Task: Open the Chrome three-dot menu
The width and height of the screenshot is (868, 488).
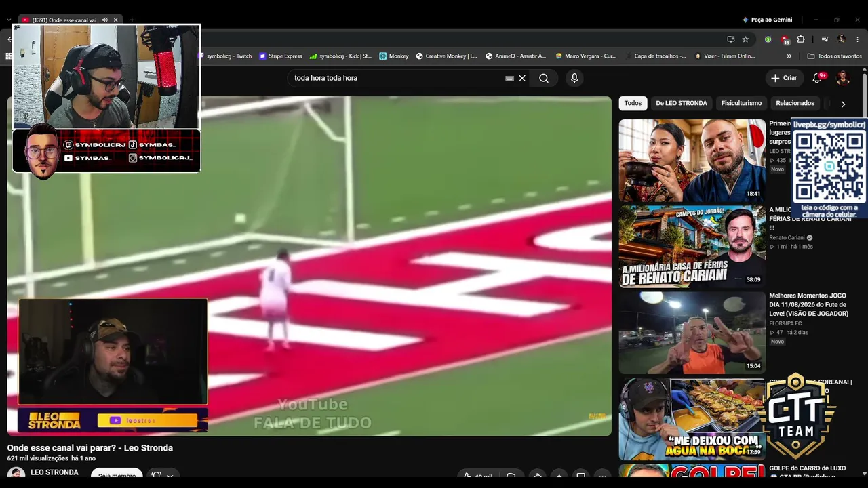Action: tap(858, 39)
